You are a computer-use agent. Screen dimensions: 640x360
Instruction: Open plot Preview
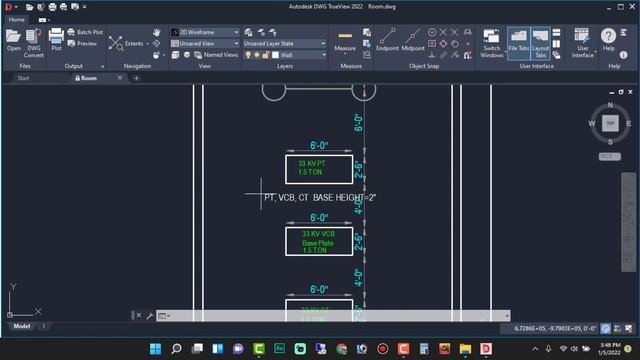pyautogui.click(x=82, y=43)
